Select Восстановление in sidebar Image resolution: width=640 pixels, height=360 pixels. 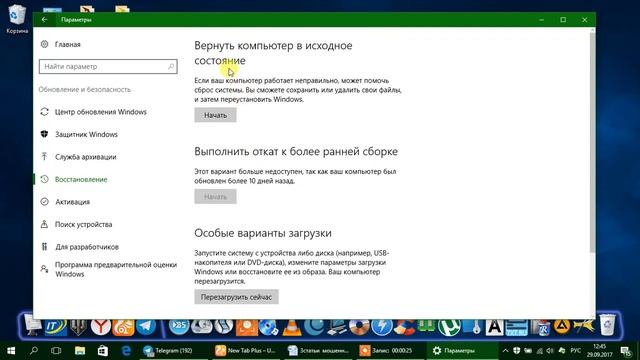[74, 179]
